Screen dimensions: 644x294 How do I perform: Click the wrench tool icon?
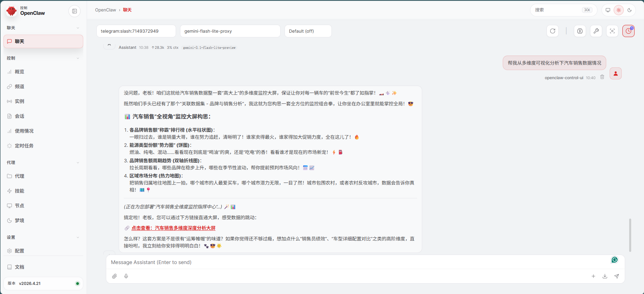pos(596,31)
